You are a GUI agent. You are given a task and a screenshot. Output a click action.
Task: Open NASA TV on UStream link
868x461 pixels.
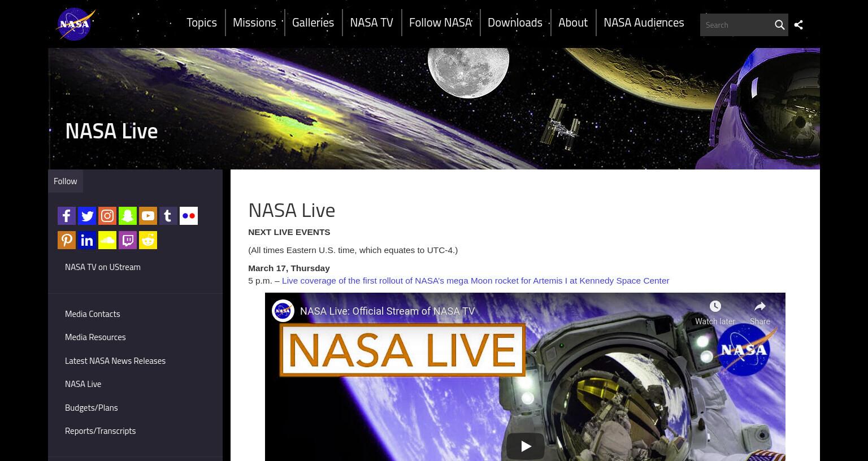103,267
